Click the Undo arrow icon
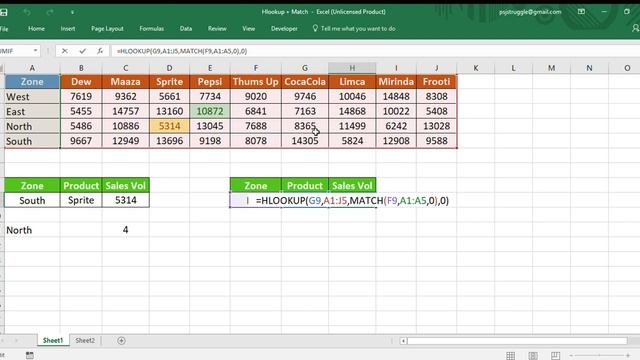640x360 pixels. (27, 12)
